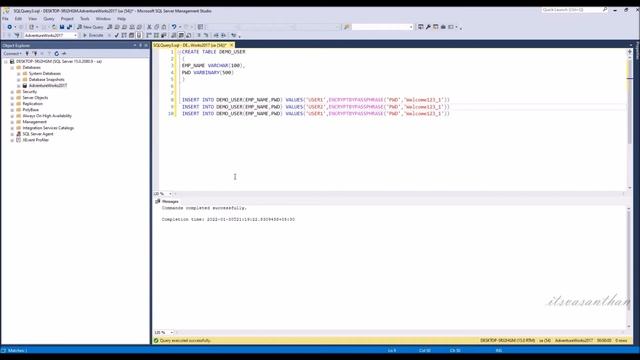640x360 pixels.
Task: Click the Save All icon
Action: coord(69,27)
